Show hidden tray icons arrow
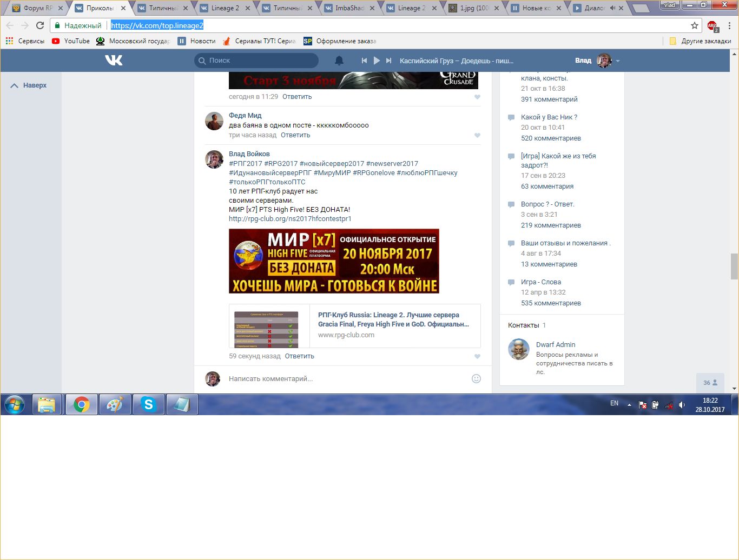This screenshot has height=560, width=739. point(629,405)
